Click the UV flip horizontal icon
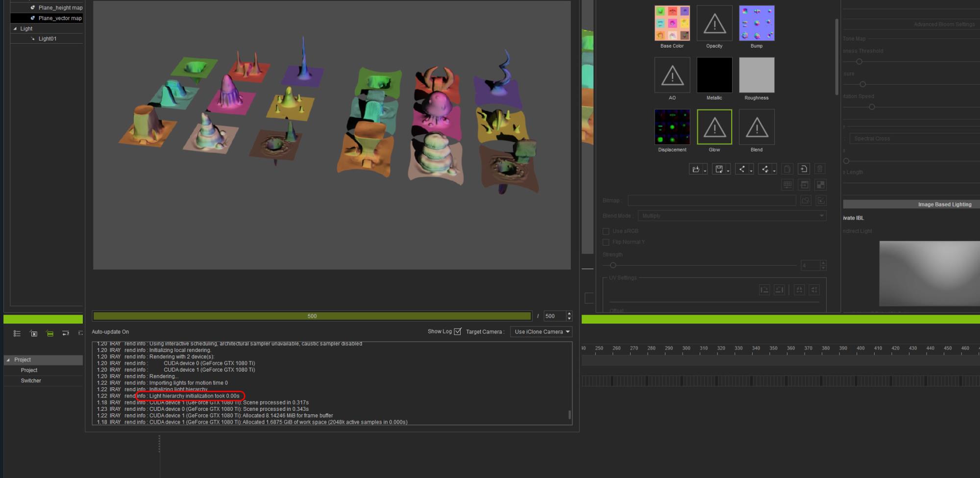The width and height of the screenshot is (980, 478). point(799,290)
